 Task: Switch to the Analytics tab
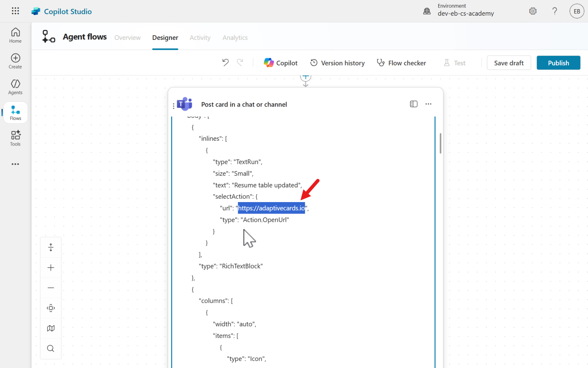(235, 37)
